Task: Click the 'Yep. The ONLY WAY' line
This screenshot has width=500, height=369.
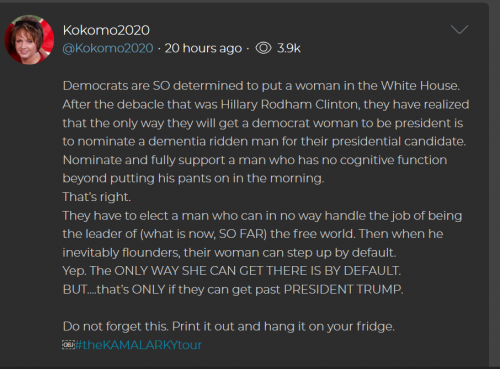Action: coord(232,271)
